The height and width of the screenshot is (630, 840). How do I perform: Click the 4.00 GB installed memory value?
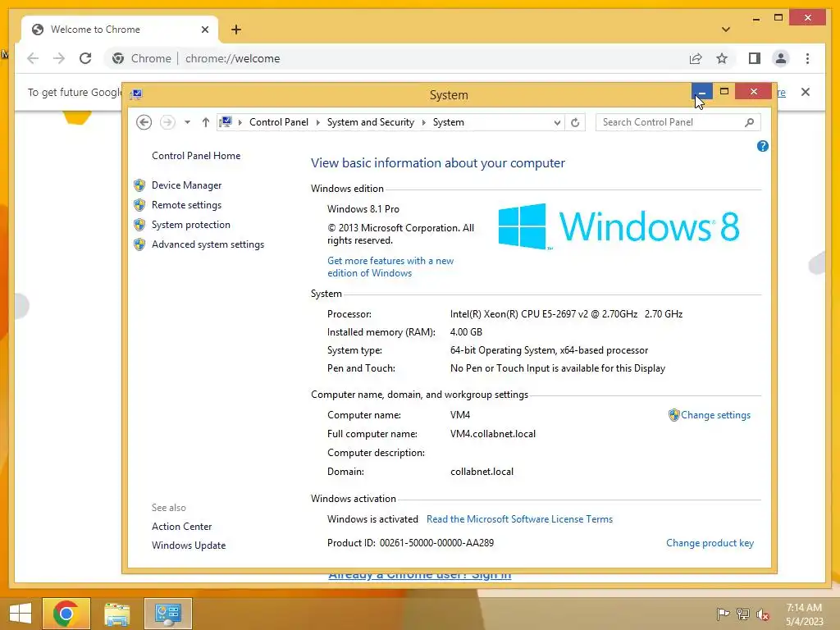[x=466, y=332]
